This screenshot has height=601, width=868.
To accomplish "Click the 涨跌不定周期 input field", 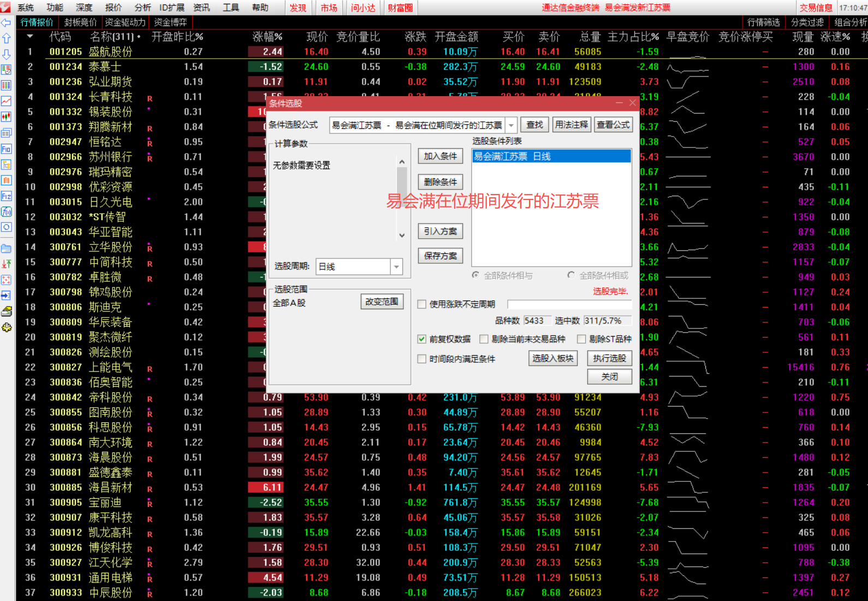I will click(569, 304).
